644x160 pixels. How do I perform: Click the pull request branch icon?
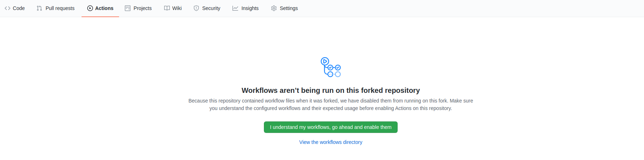click(x=39, y=8)
